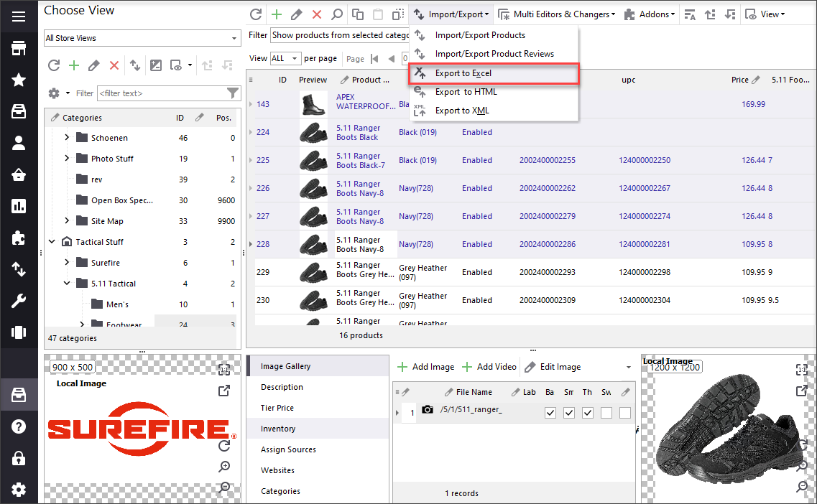Screen dimensions: 817x504
Task: Open the All Store Views dropdown
Action: click(x=142, y=38)
